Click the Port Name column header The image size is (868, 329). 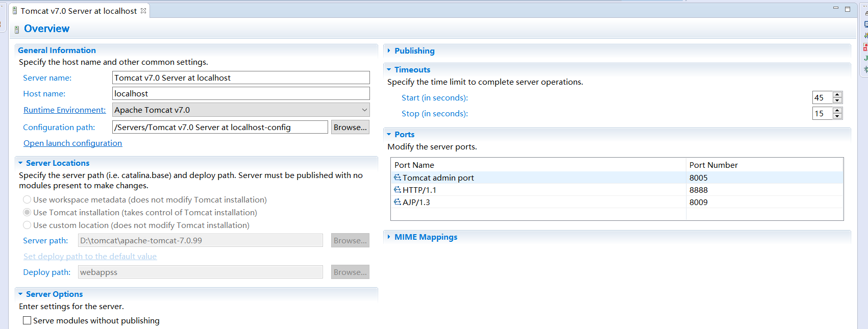pos(538,165)
